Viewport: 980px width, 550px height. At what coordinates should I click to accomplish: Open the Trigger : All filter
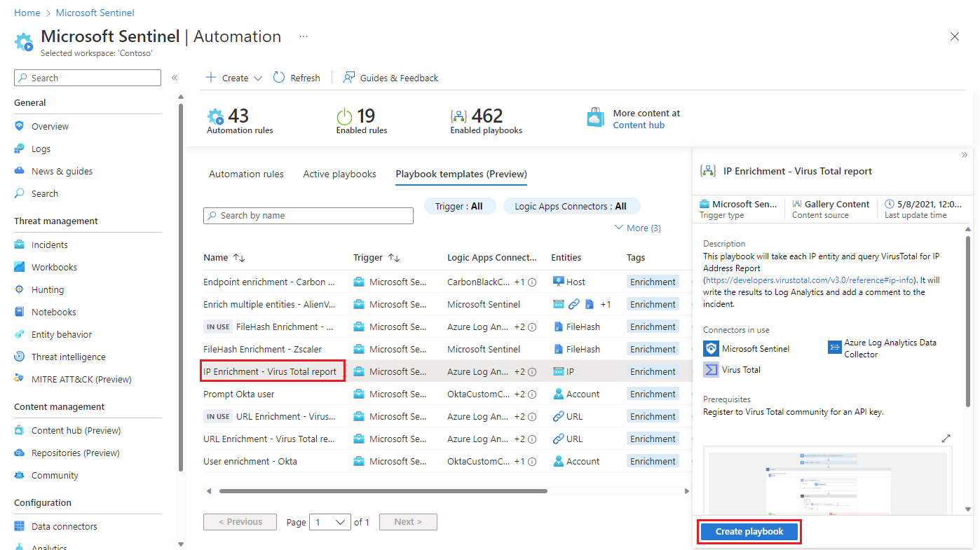coord(459,207)
